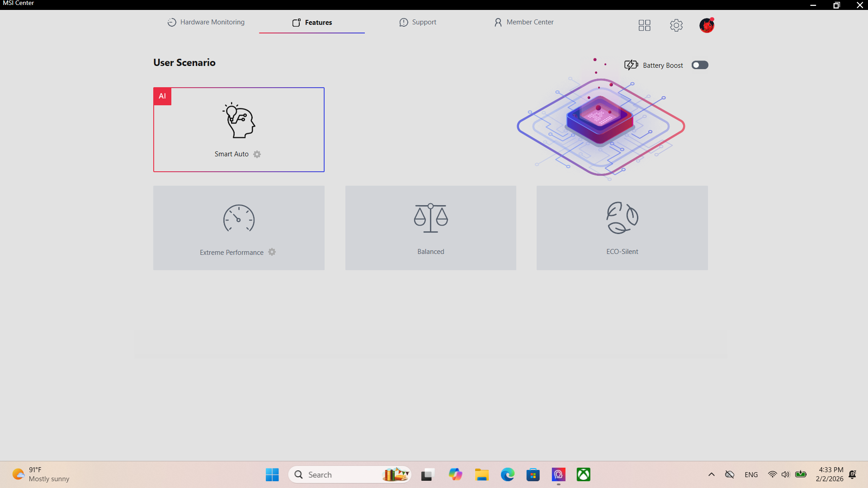Select ECO-Silent leaf scenario tile
Image resolution: width=868 pixels, height=488 pixels.
point(622,228)
